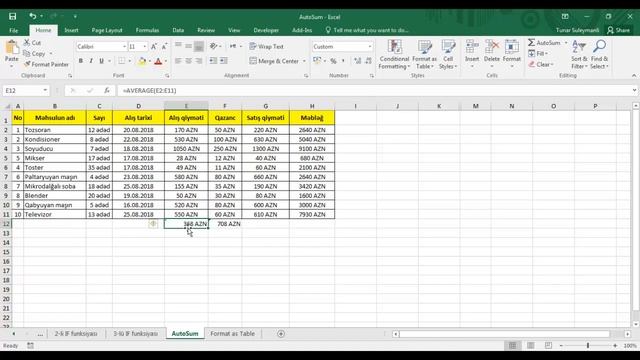Collapse the ribbon with the arrow
This screenshot has width=640, height=360.
pyautogui.click(x=633, y=76)
